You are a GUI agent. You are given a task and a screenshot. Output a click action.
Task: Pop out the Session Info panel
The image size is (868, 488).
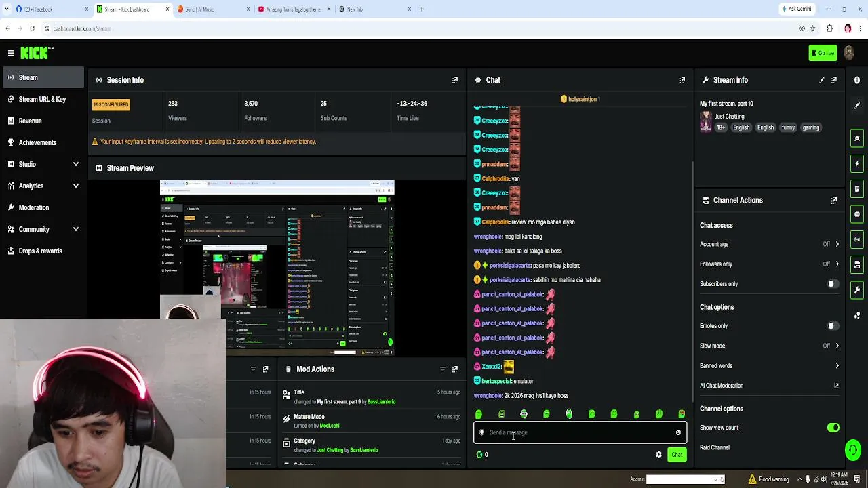click(455, 80)
